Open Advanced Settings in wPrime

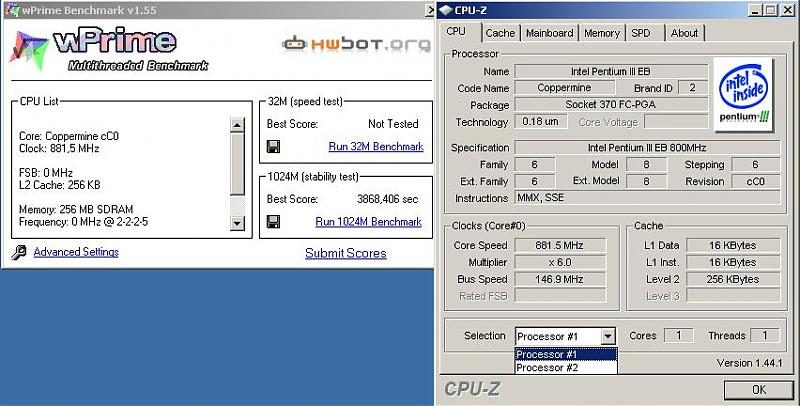(76, 252)
